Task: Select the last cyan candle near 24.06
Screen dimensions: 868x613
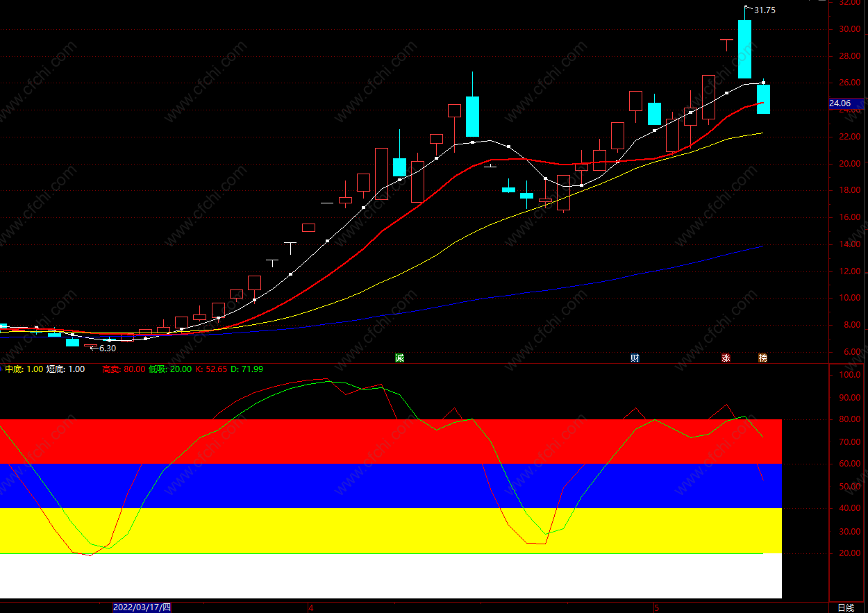Action: pyautogui.click(x=763, y=99)
